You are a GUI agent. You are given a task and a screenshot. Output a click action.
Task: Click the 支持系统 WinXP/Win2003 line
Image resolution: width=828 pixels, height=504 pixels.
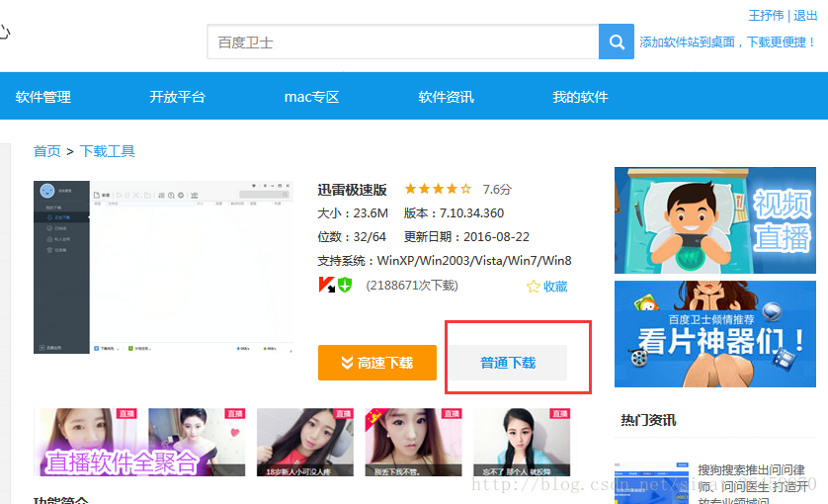[x=444, y=261]
